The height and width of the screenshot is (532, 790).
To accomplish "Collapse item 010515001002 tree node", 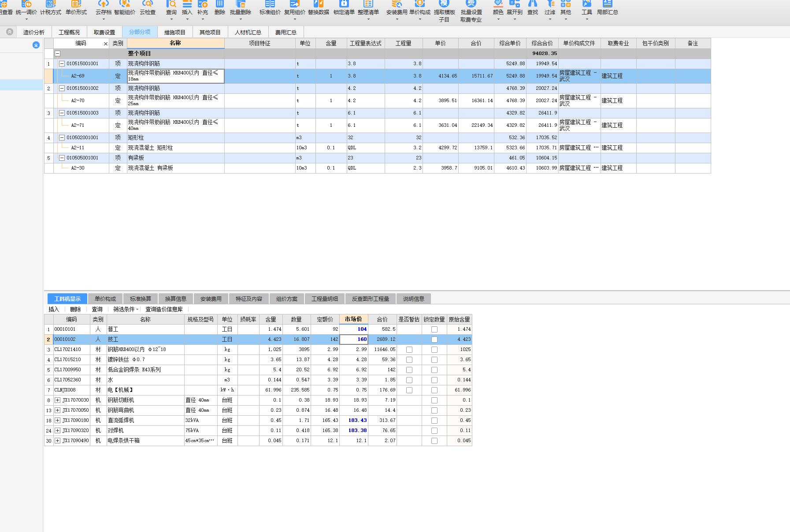I will pyautogui.click(x=62, y=89).
